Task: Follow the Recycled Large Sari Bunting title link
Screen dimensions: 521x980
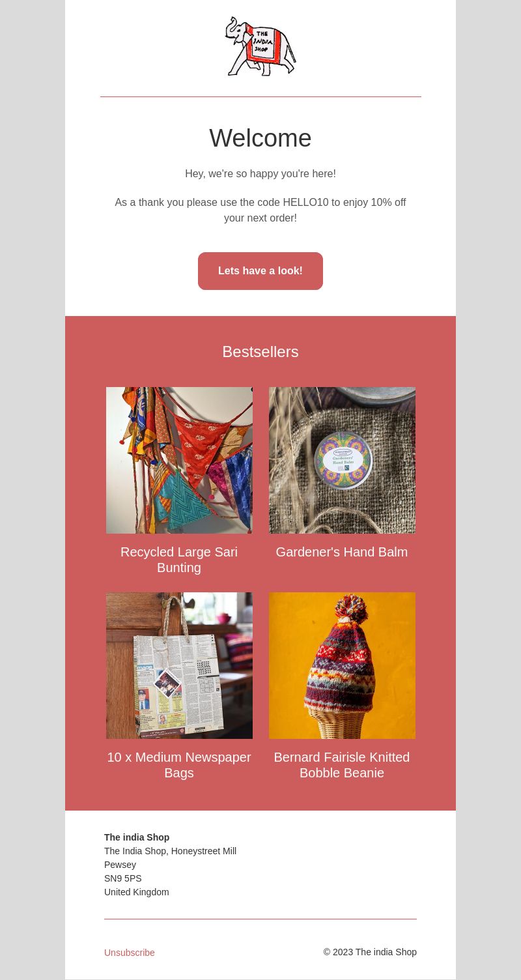Action: click(x=179, y=560)
